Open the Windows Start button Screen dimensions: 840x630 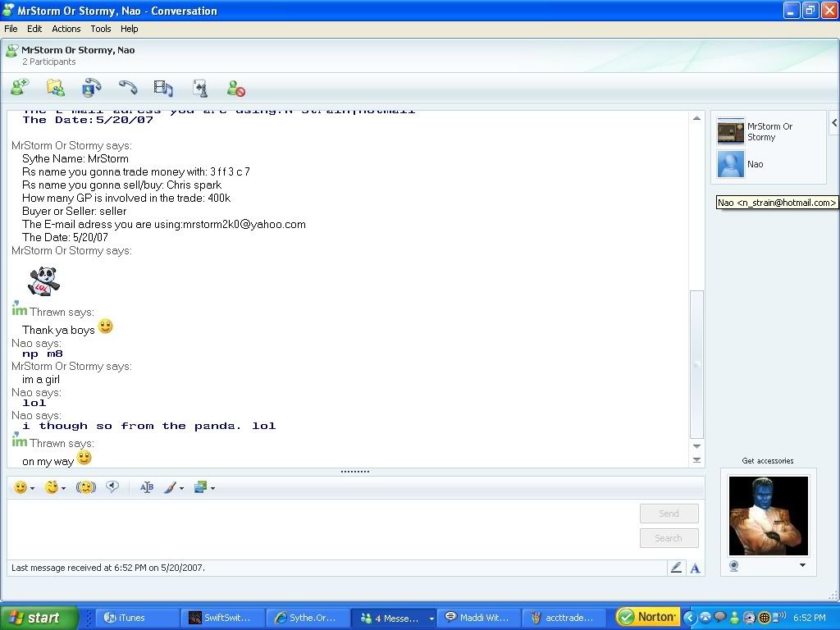point(39,618)
